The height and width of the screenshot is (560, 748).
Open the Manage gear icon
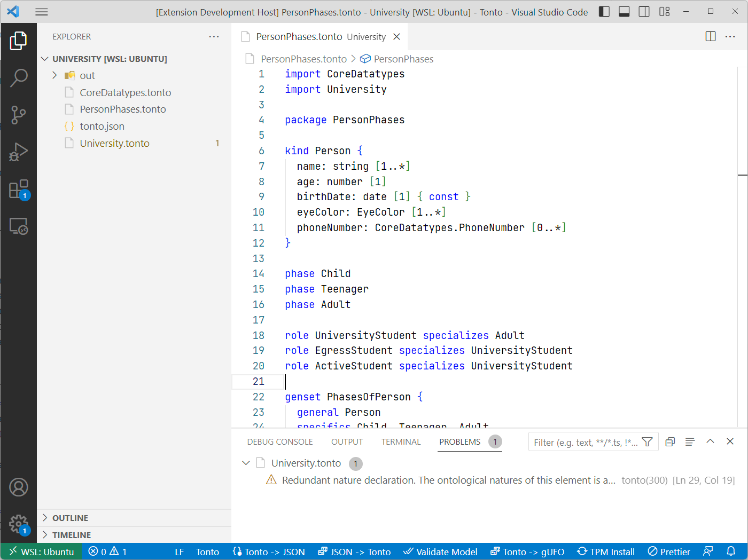(x=18, y=524)
